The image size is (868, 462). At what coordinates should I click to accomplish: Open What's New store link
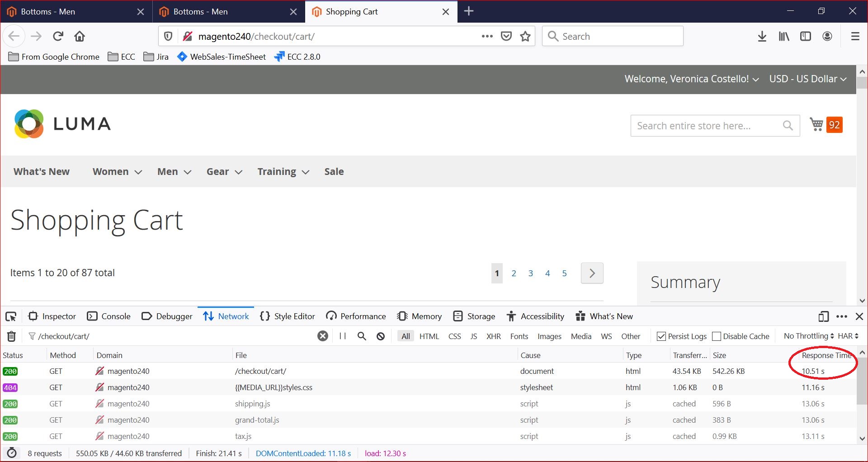pyautogui.click(x=42, y=172)
